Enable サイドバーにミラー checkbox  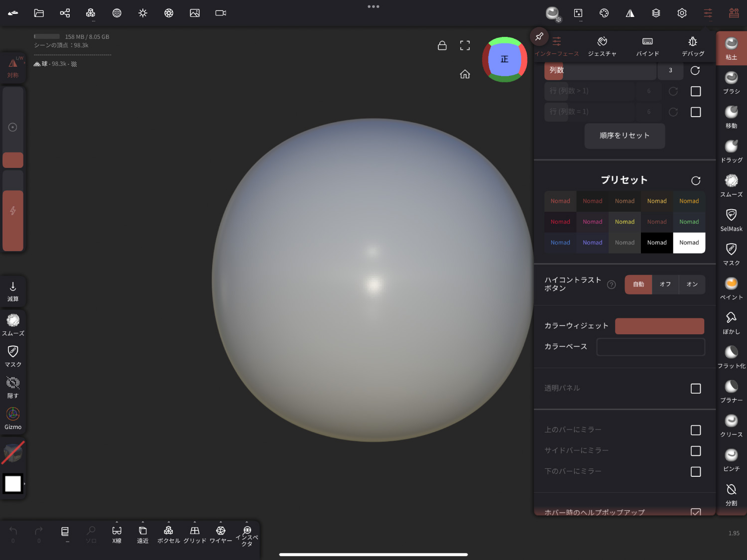pyautogui.click(x=695, y=451)
